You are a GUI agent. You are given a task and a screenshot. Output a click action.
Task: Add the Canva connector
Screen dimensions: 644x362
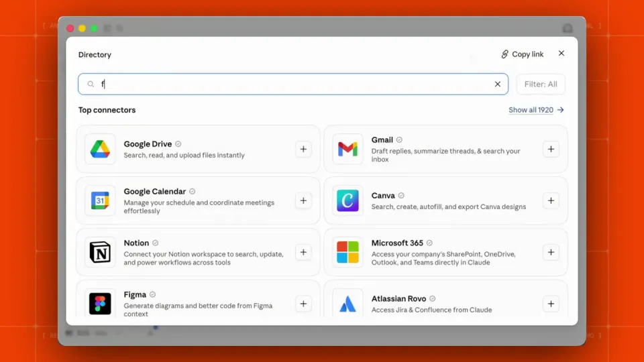(x=551, y=200)
